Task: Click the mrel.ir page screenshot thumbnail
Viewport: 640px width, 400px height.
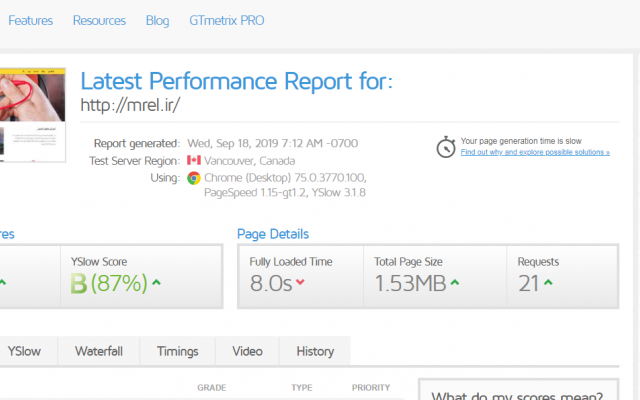Action: 32,115
